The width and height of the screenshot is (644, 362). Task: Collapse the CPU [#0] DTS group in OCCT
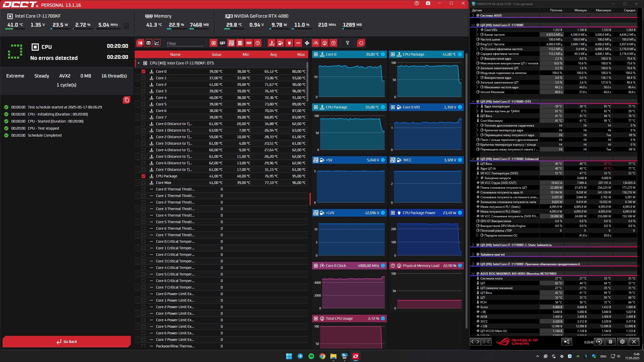point(138,63)
